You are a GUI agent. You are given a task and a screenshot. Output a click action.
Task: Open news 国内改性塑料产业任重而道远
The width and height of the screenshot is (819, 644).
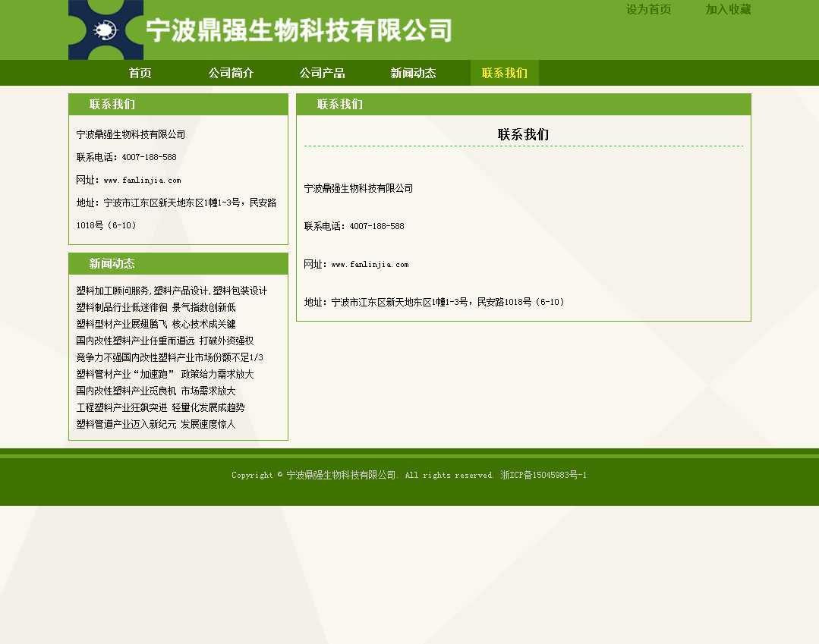point(165,341)
